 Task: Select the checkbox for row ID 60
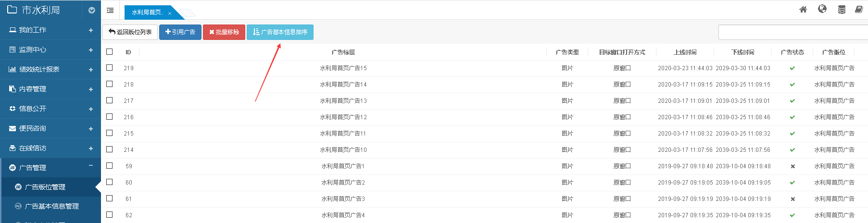(110, 182)
